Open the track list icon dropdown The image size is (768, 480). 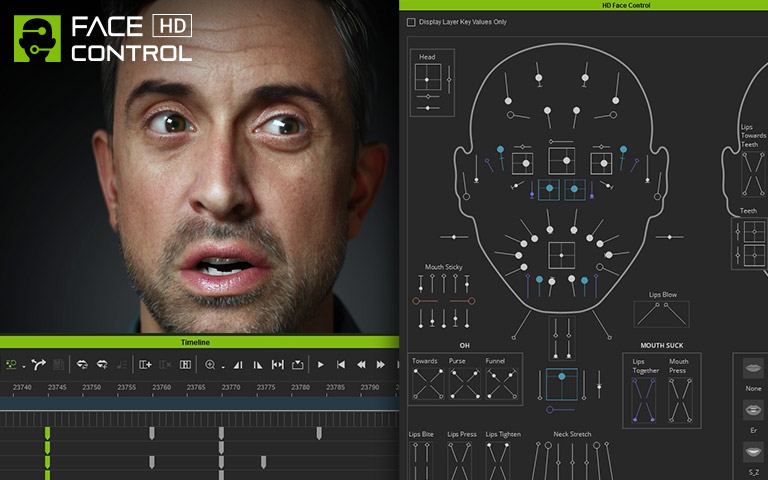(13, 365)
